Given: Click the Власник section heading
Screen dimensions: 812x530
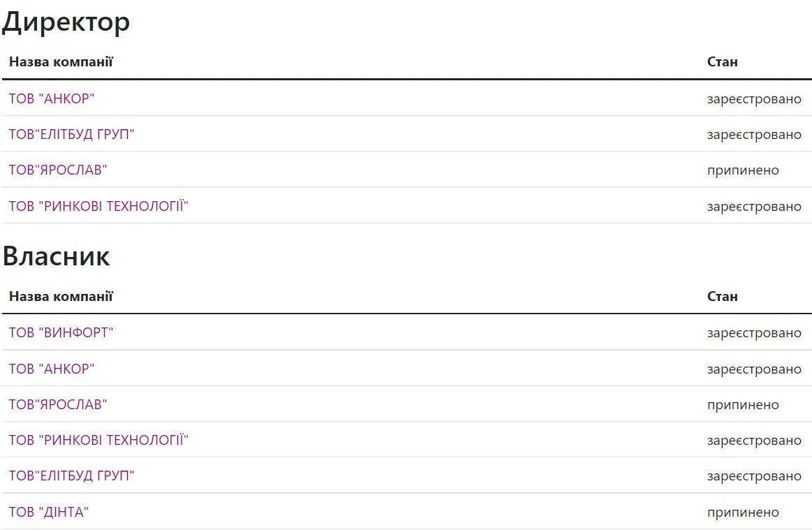Looking at the screenshot, I should point(56,256).
